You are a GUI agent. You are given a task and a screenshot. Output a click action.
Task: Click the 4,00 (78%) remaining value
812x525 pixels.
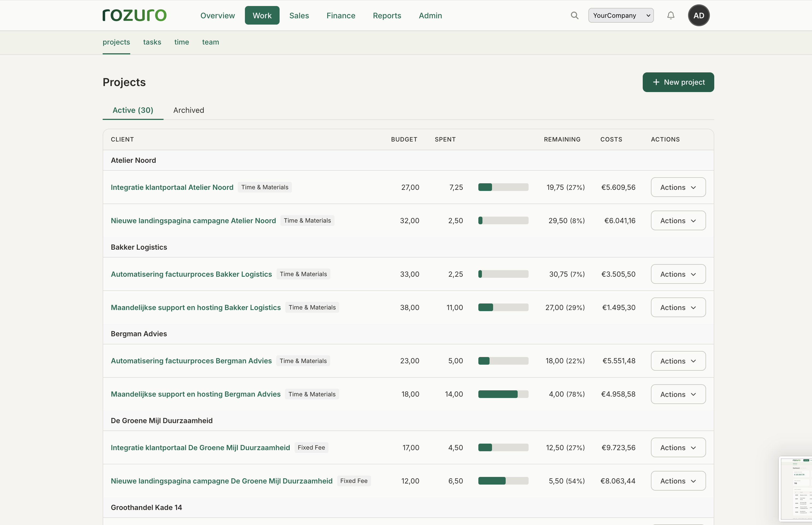pyautogui.click(x=567, y=394)
